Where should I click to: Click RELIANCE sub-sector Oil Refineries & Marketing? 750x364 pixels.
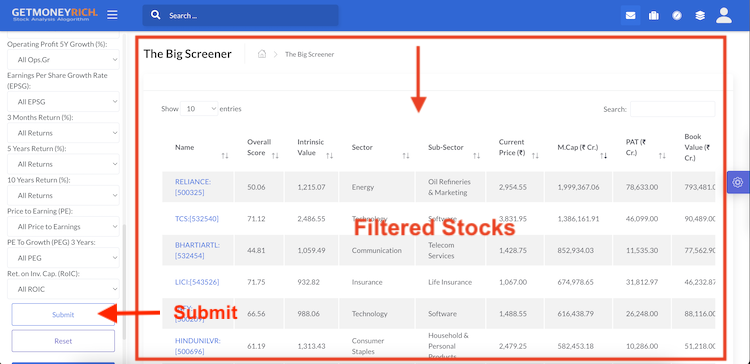[450, 187]
